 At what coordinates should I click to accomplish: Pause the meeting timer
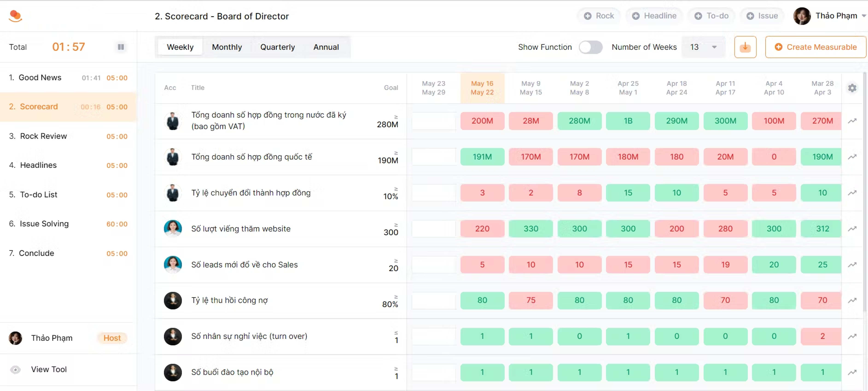pyautogui.click(x=121, y=47)
